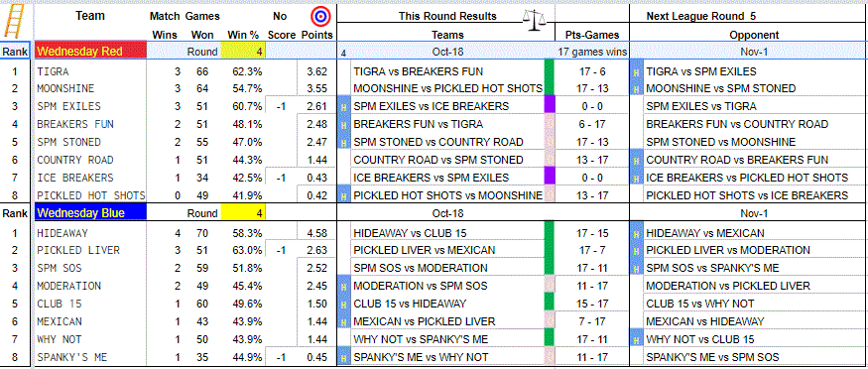Click the H home marker beside SPM EXILES vs ICE BREAKERS

click(344, 106)
